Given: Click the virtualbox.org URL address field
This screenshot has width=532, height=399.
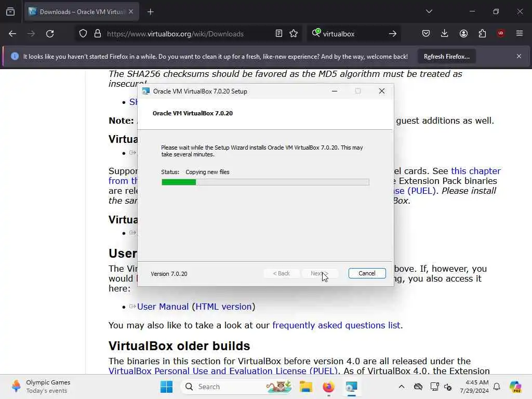Looking at the screenshot, I should 175,34.
